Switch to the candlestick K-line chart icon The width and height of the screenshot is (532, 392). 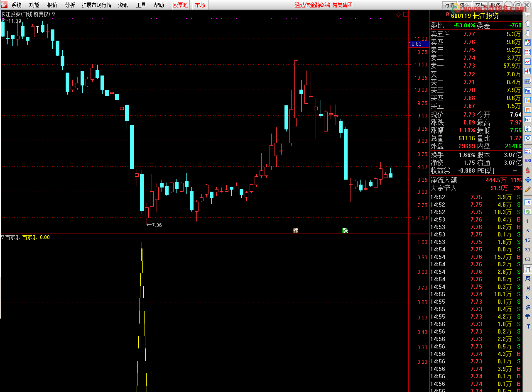tap(528, 71)
